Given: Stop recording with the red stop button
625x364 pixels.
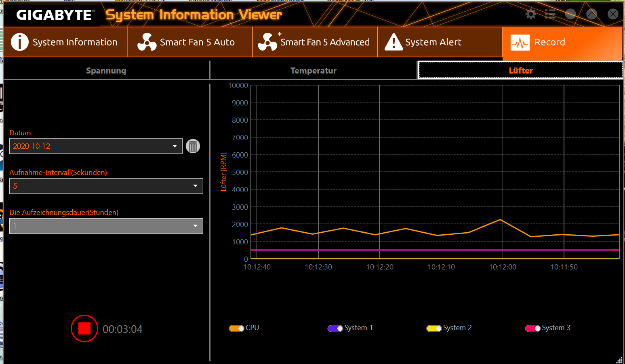Looking at the screenshot, I should (84, 328).
